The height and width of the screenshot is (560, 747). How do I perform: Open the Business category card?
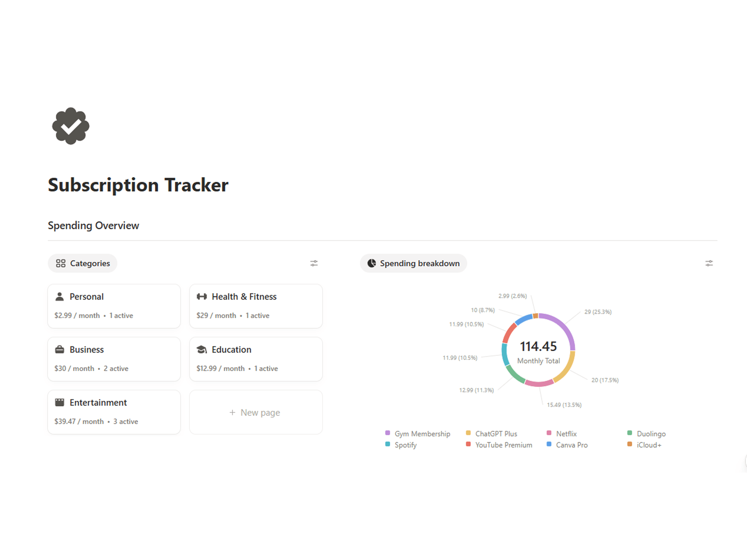tap(114, 359)
